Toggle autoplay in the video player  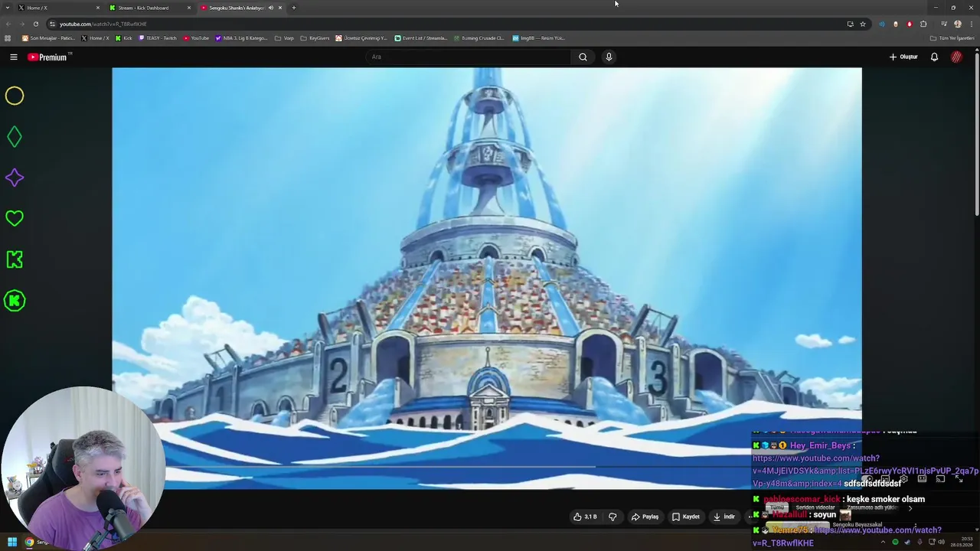pos(868,478)
